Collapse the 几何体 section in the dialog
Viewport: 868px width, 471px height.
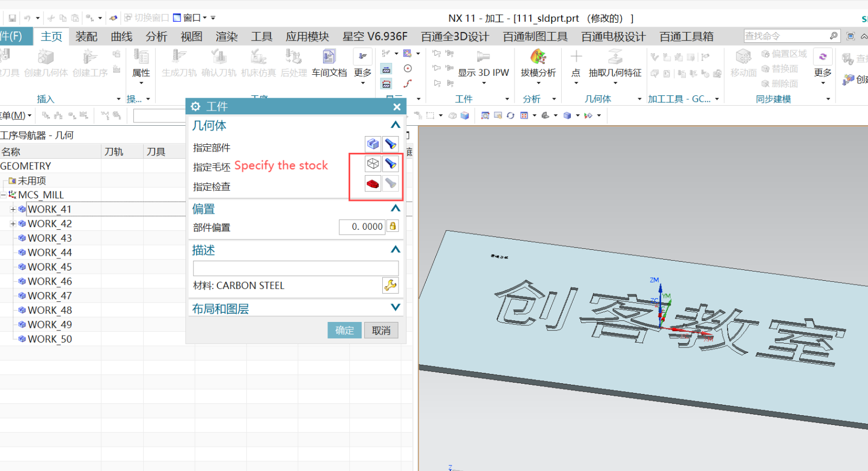(396, 125)
